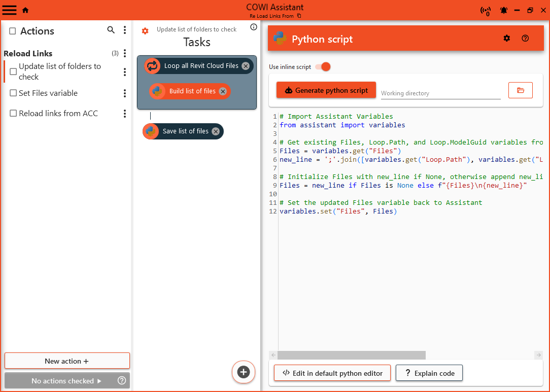
Task: Go to the home screen icon
Action: (x=25, y=10)
